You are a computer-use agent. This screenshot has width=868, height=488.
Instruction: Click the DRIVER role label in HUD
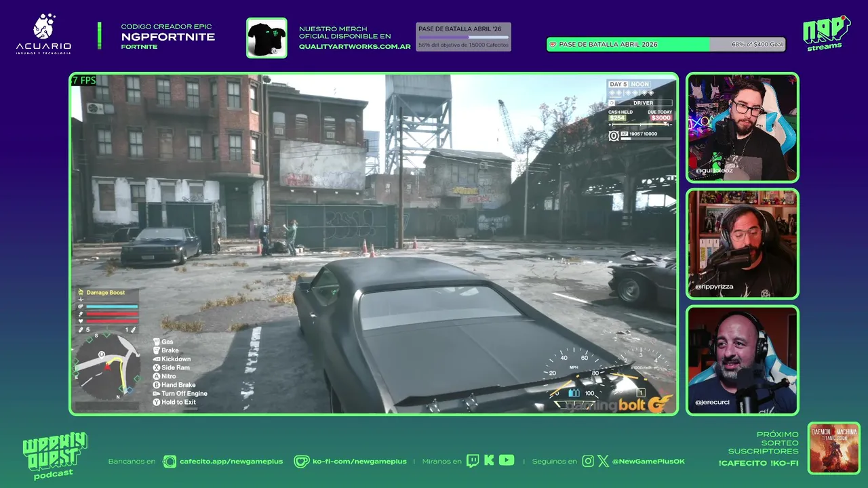tap(644, 103)
